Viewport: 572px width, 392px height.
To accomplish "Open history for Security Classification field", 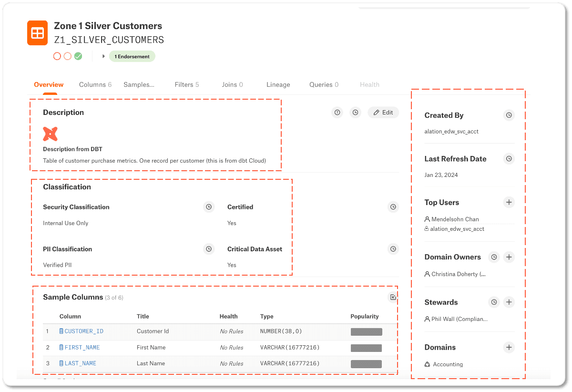I will coord(208,207).
